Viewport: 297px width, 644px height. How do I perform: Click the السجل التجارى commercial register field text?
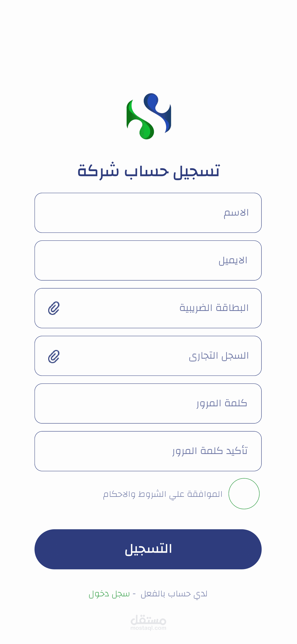click(218, 356)
